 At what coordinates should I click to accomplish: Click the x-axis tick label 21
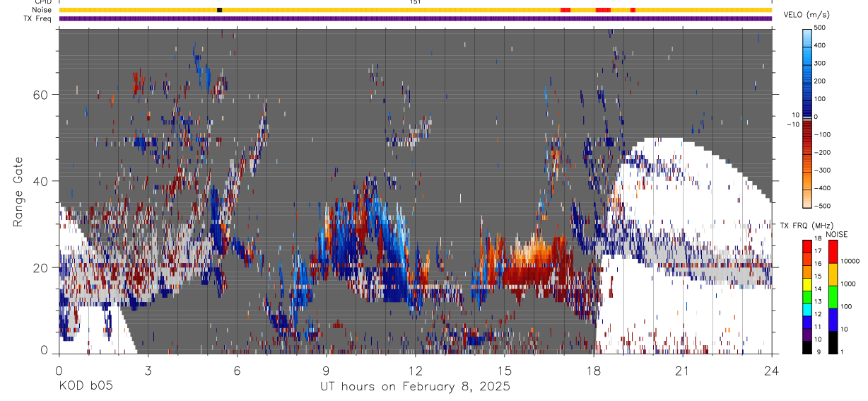click(682, 371)
